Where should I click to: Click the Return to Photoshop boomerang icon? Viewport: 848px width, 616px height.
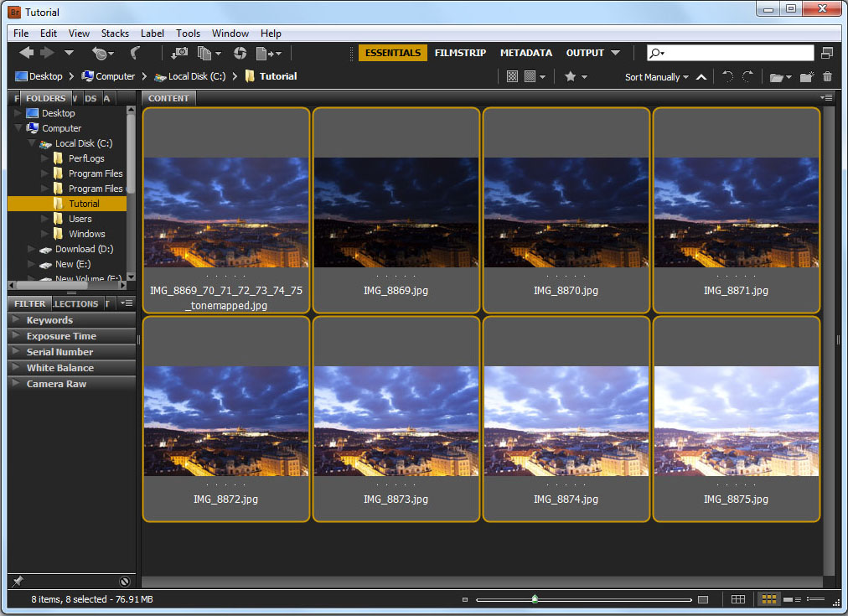tap(134, 53)
